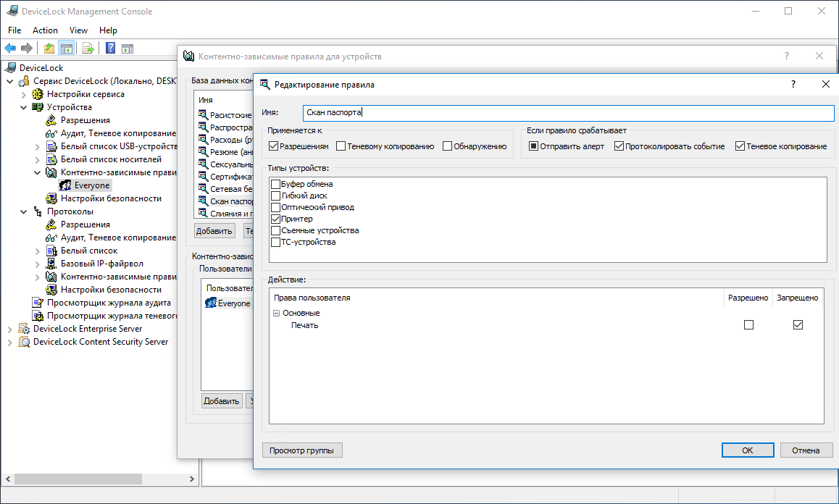The width and height of the screenshot is (839, 504).
Task: Click the Back arrow toolbar icon
Action: (x=10, y=49)
